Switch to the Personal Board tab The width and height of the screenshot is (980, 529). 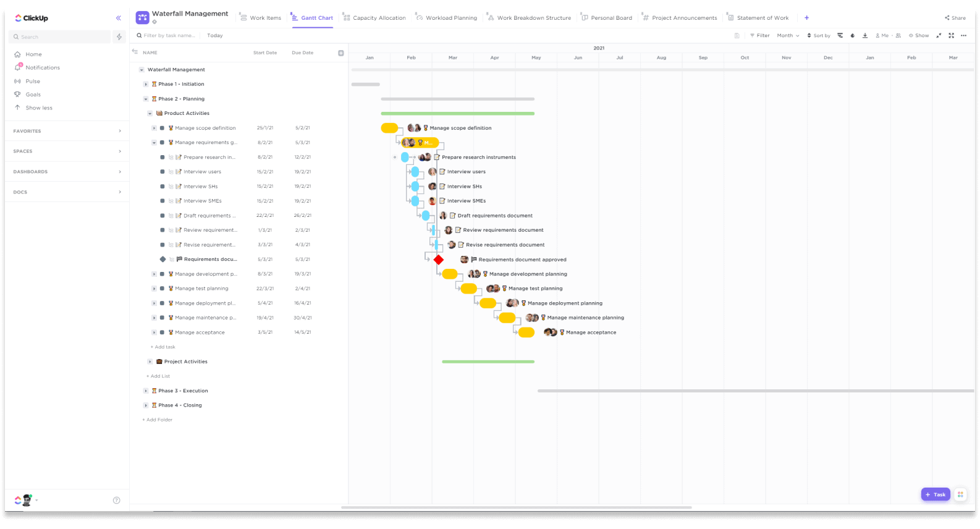coord(607,18)
